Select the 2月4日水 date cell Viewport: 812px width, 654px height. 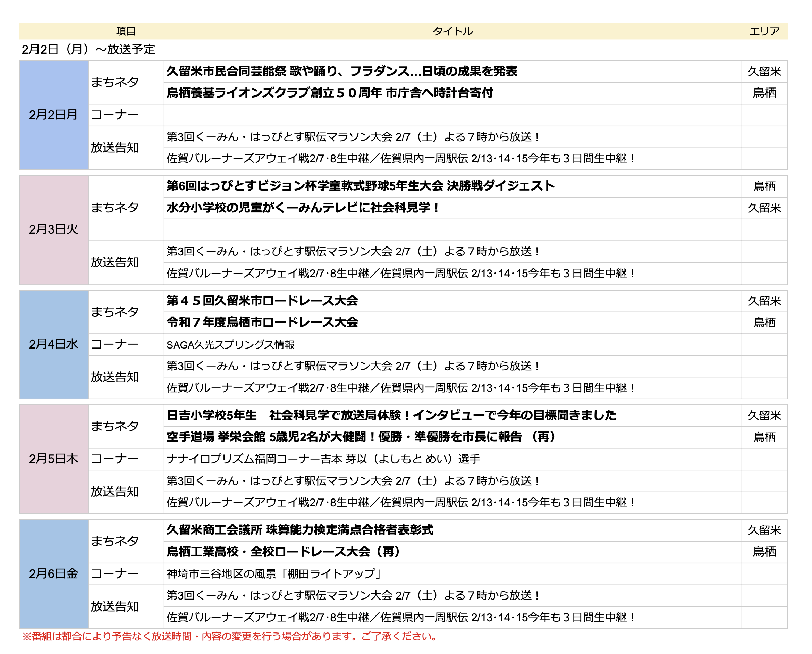pyautogui.click(x=53, y=344)
